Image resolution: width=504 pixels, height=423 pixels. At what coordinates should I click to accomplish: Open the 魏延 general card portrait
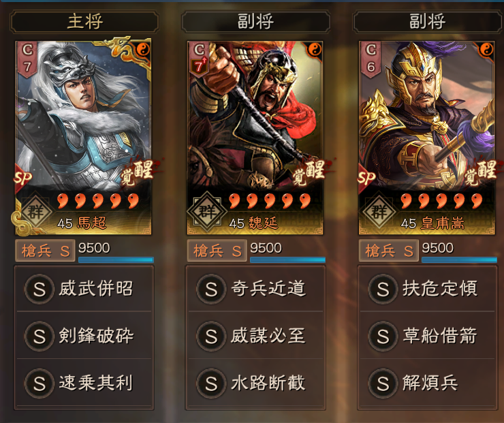coord(255,138)
